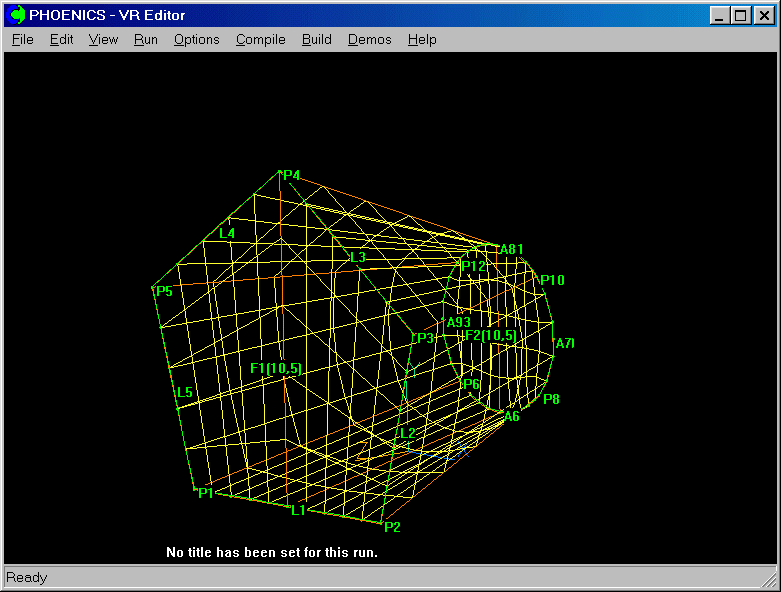781x592 pixels.
Task: Open the Compile menu
Action: pos(260,40)
